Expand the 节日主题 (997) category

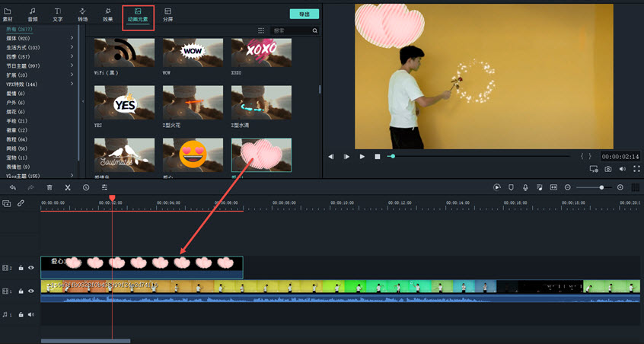point(72,66)
